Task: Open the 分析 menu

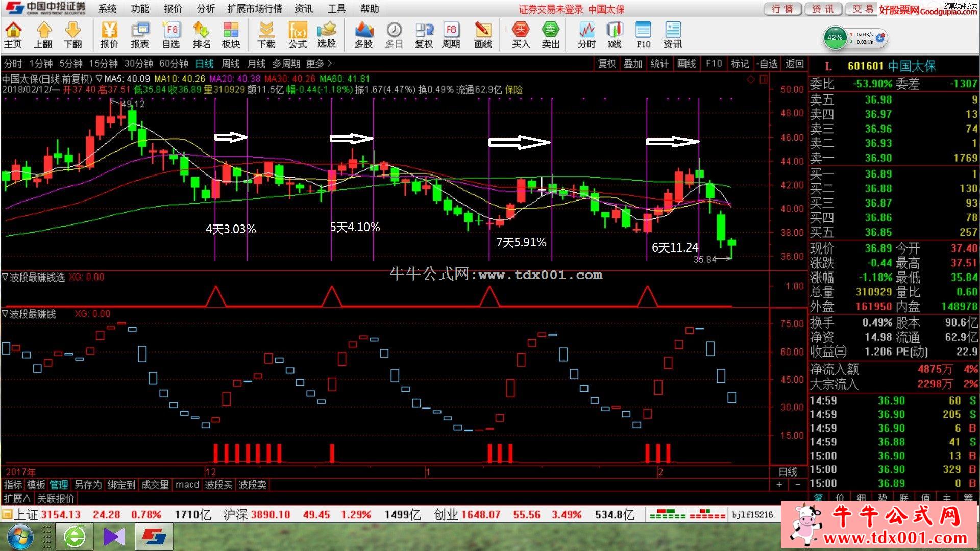Action: click(205, 9)
